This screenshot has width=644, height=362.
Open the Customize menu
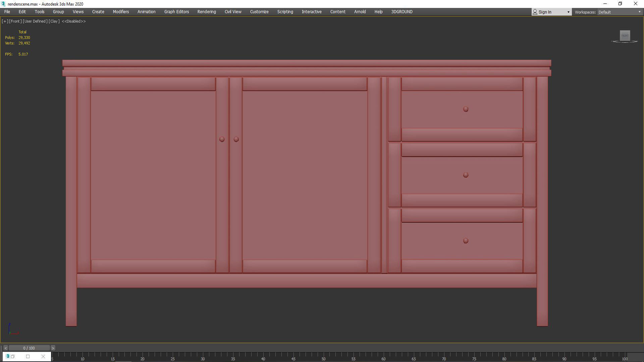coord(259,12)
